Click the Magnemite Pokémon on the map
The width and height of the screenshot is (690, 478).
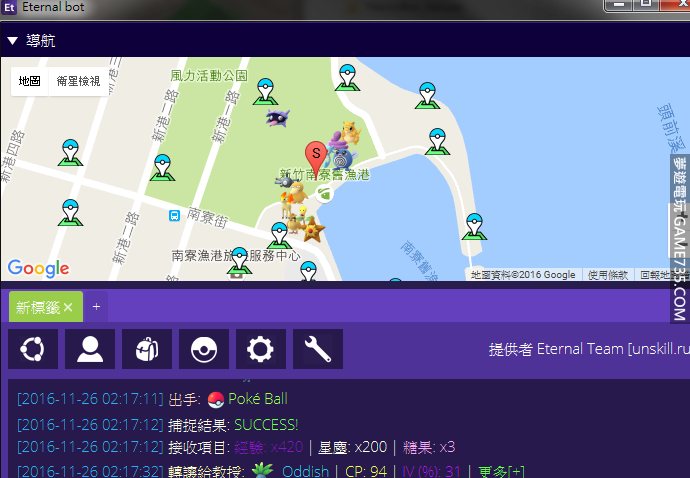[285, 182]
